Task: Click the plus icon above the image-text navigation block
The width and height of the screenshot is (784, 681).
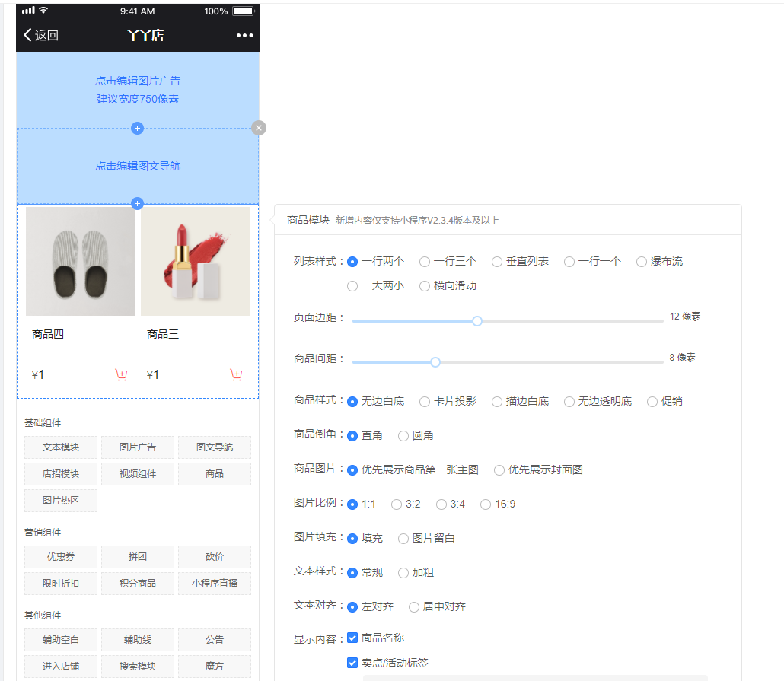Action: 137,129
